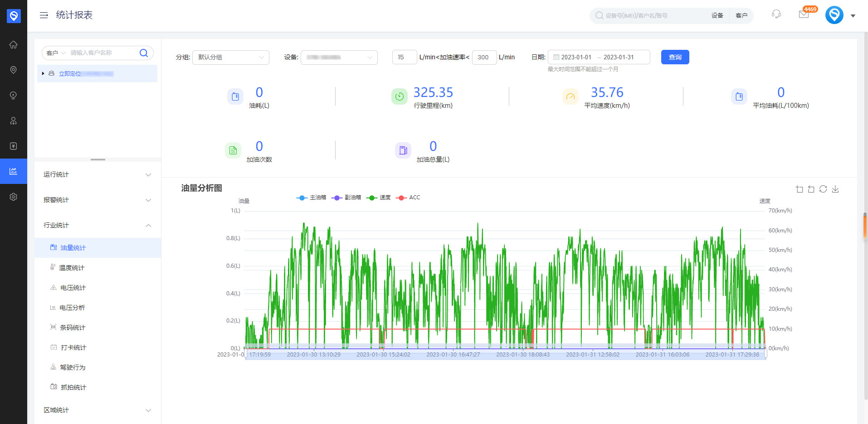Open the account dropdown arrow

pos(853,16)
